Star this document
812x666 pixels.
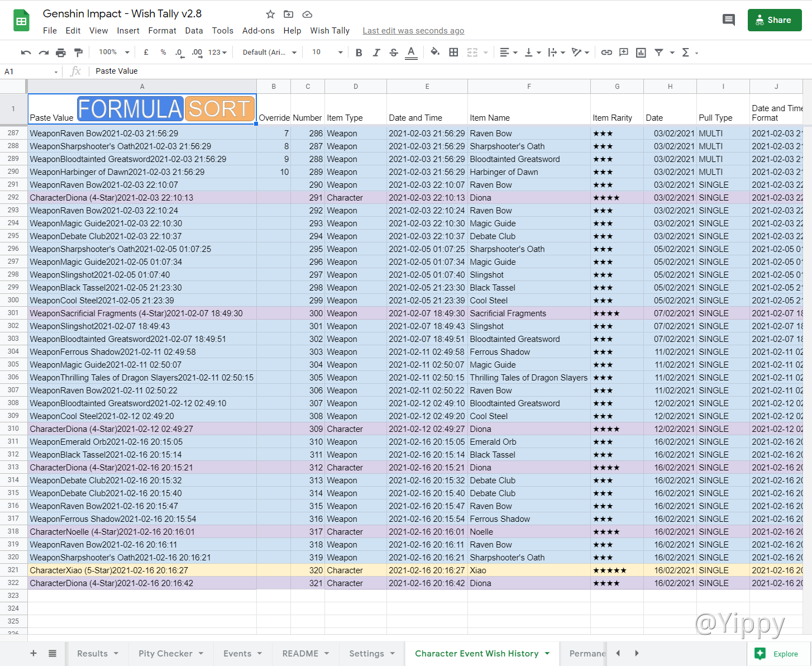pyautogui.click(x=270, y=14)
